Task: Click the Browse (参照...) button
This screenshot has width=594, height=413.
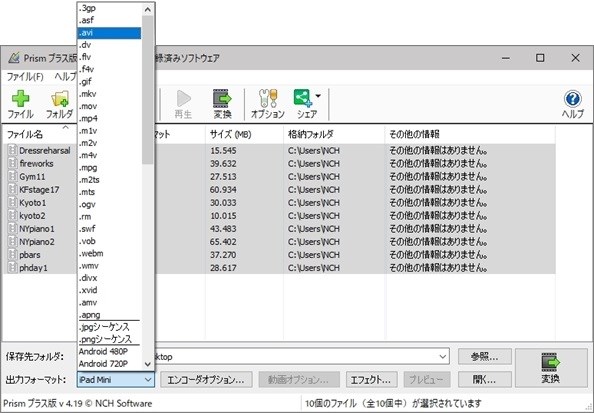Action: [485, 357]
